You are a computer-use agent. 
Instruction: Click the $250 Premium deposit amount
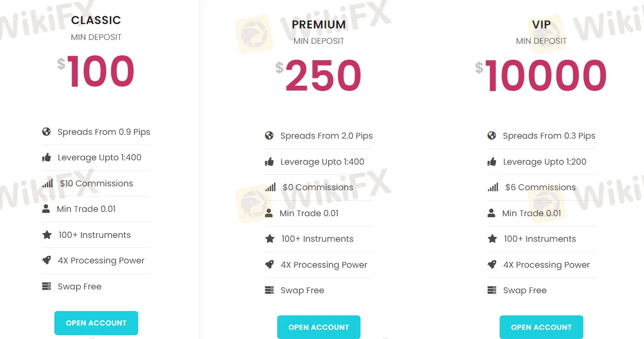click(322, 76)
